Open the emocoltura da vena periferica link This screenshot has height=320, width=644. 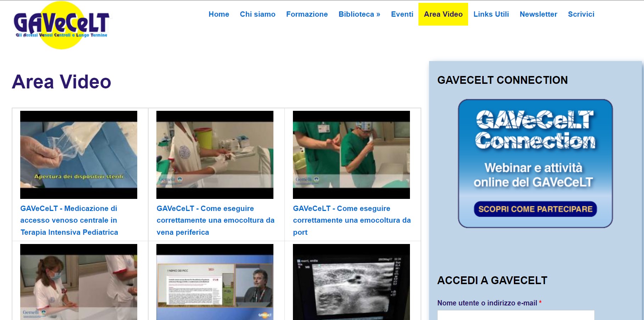[x=215, y=220]
